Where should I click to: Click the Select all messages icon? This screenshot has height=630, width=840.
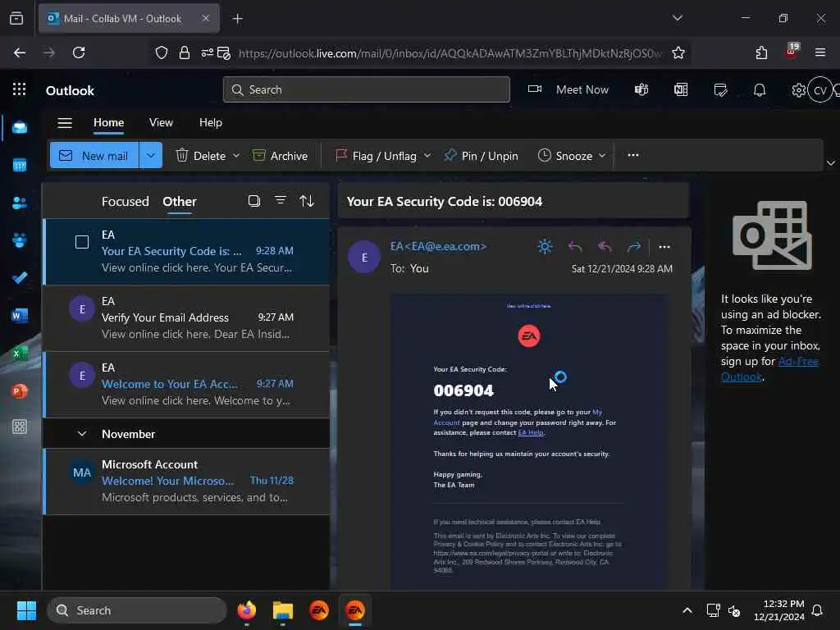click(x=254, y=201)
